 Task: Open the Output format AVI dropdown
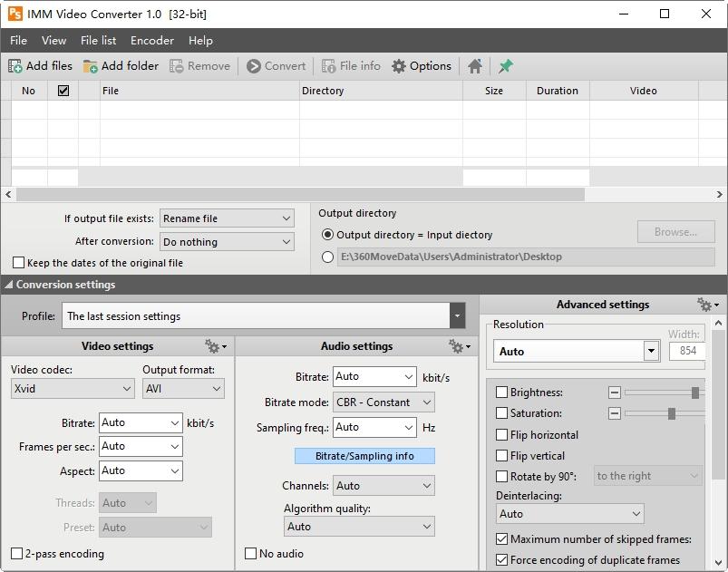(183, 389)
